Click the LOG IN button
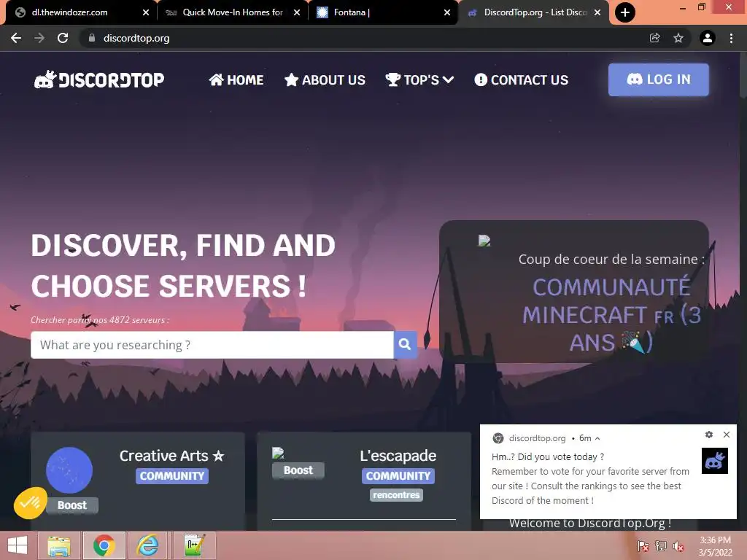 pyautogui.click(x=659, y=79)
